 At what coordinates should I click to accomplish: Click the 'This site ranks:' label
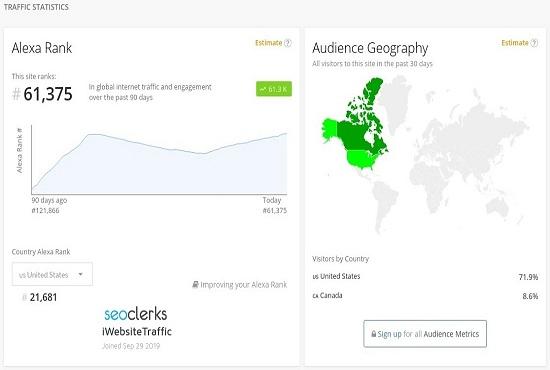[x=34, y=76]
